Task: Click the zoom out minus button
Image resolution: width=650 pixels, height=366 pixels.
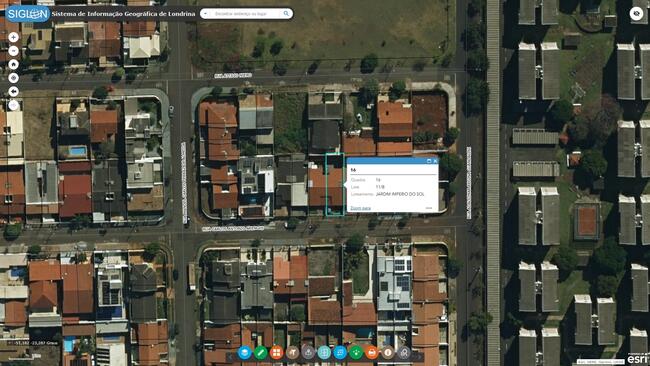Action: tap(14, 51)
